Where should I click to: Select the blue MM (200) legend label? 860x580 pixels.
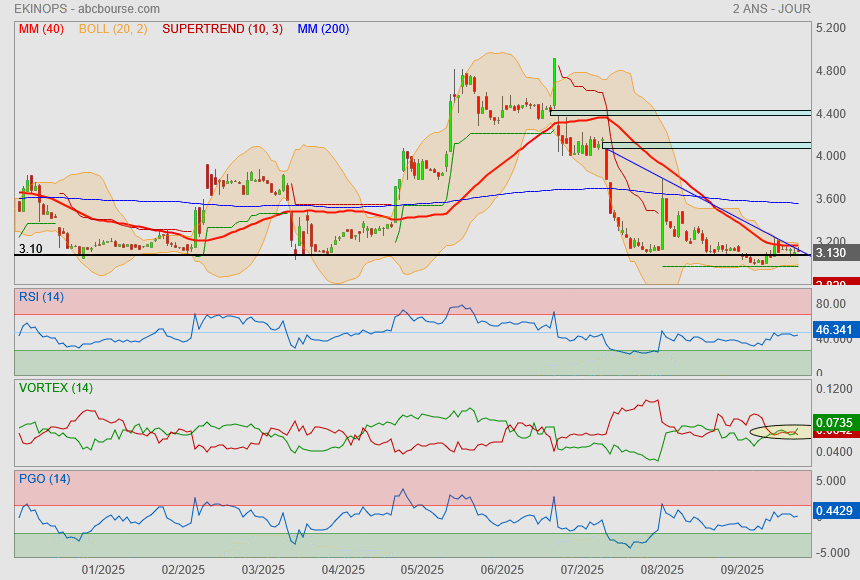[x=323, y=29]
